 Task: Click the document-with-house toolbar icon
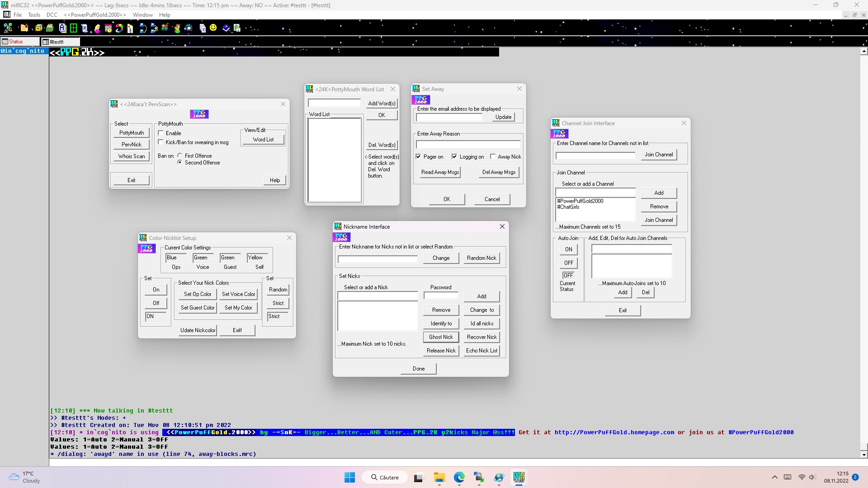point(237,28)
